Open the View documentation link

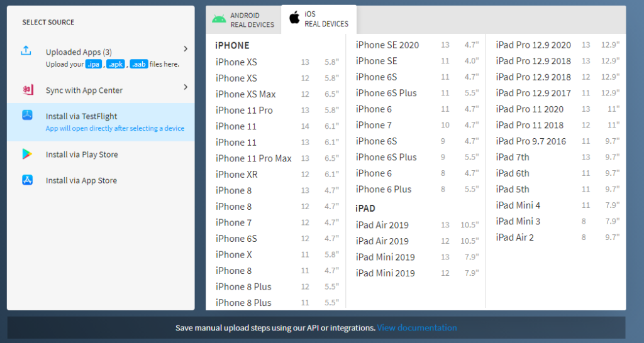tap(416, 327)
